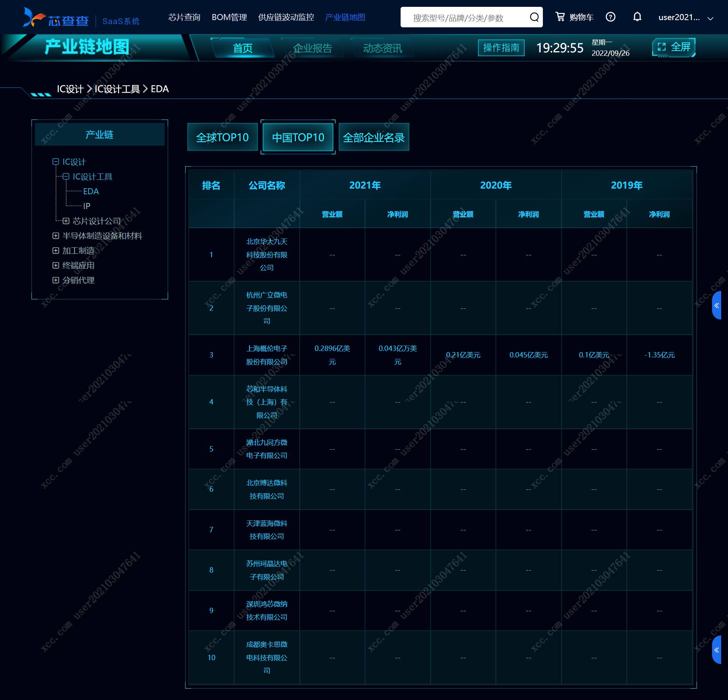Open the notification bell
728x700 pixels.
pyautogui.click(x=637, y=17)
